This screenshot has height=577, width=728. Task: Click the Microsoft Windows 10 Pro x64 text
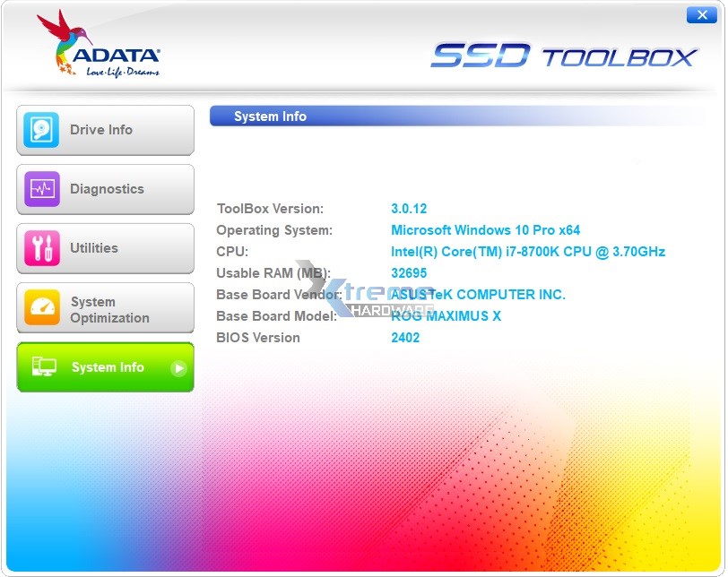pos(485,229)
